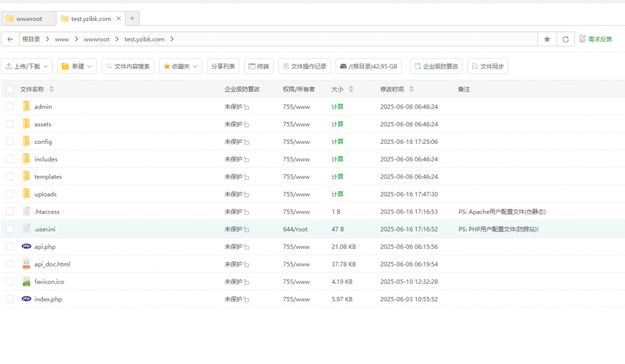Screen dimensions: 625x364
Task: Click the back arrow navigation button
Action: coord(10,39)
